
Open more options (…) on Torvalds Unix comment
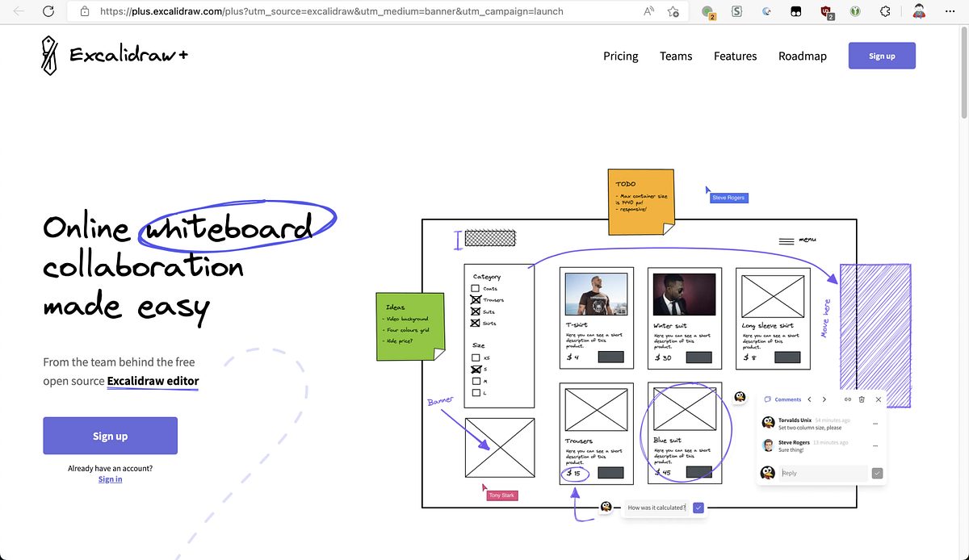point(875,423)
